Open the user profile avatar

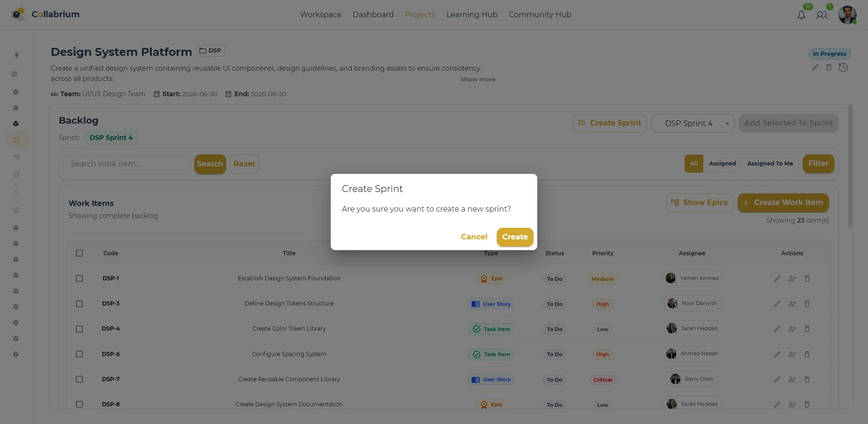(847, 14)
